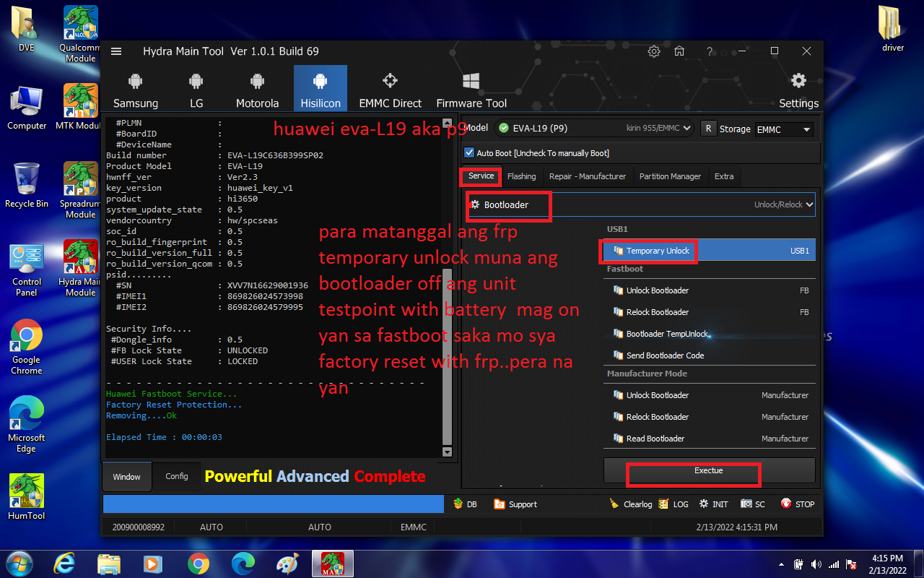Select Read Bootloader Manufacturer option
This screenshot has width=924, height=578.
pos(710,439)
